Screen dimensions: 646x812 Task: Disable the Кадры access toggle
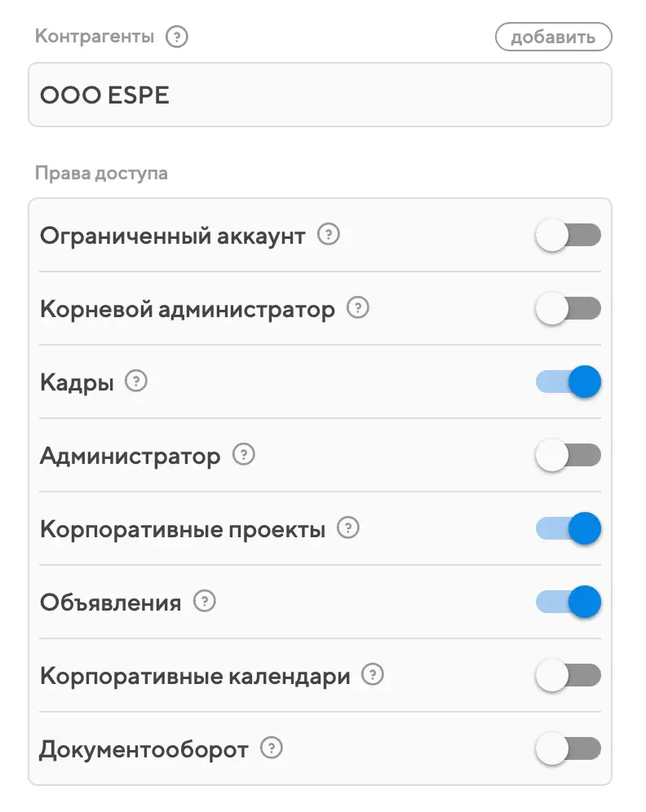[x=568, y=382]
